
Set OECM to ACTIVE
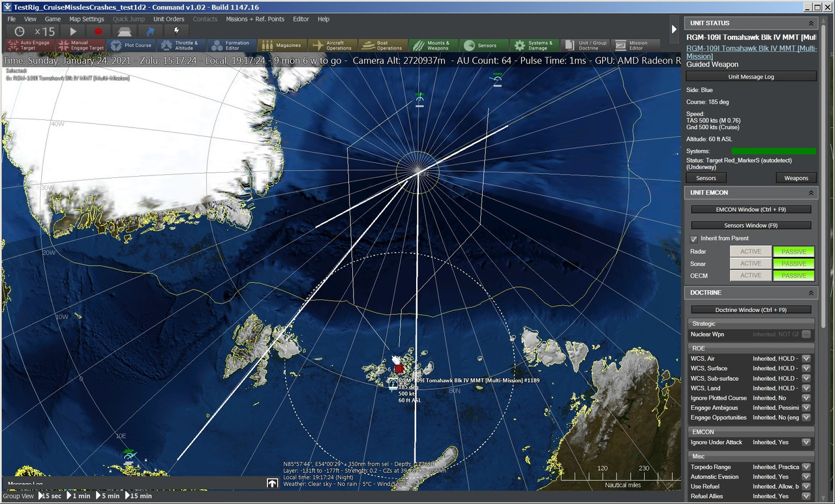[750, 275]
